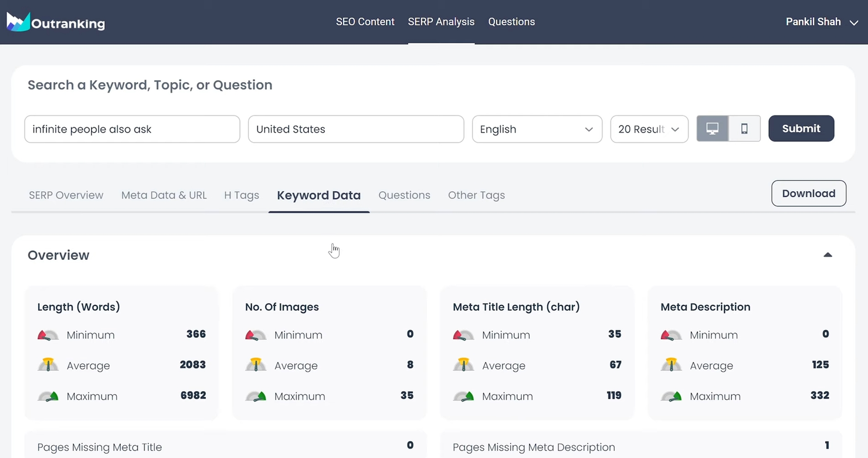Image resolution: width=868 pixels, height=458 pixels.
Task: Open the English language dropdown
Action: point(537,129)
